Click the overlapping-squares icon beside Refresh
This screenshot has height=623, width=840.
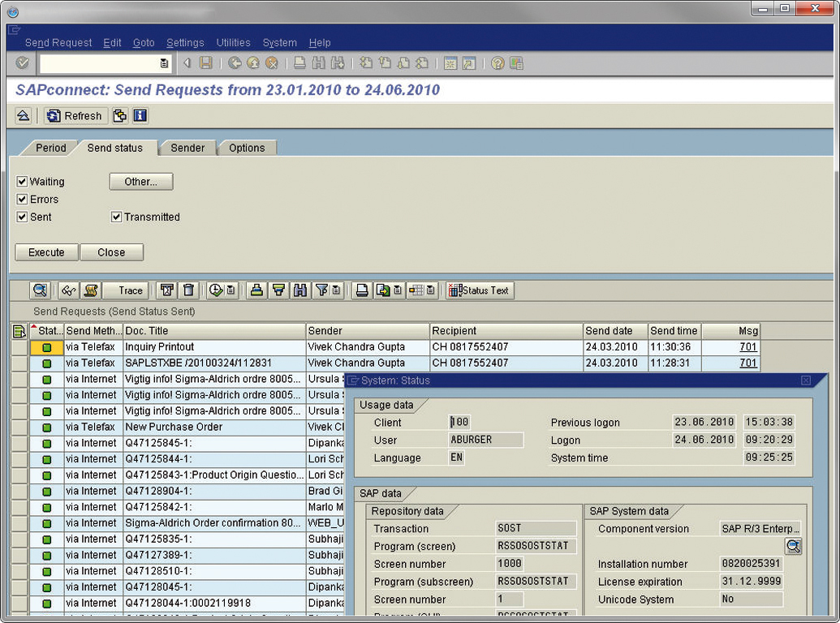[120, 116]
